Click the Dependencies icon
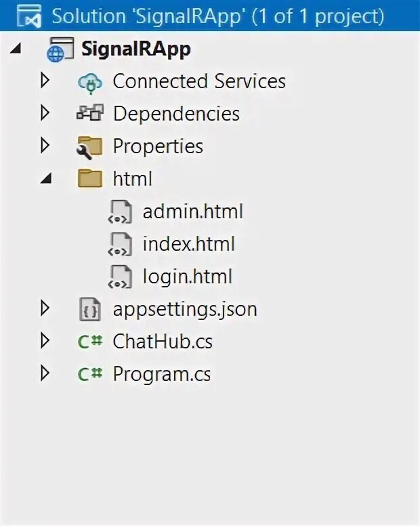The image size is (420, 526). (89, 114)
